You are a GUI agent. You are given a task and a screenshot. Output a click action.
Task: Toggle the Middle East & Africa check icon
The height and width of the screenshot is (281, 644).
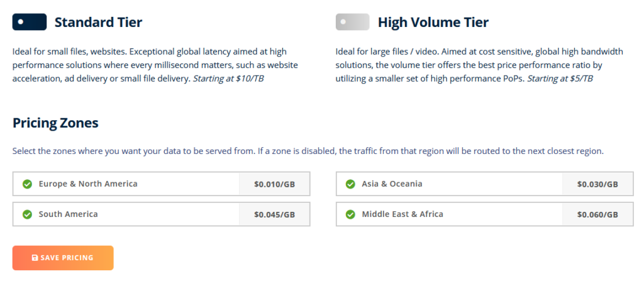pyautogui.click(x=350, y=214)
